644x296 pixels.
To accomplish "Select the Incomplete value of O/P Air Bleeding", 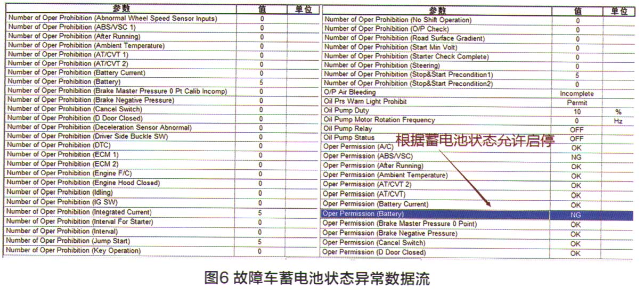I will [x=576, y=94].
